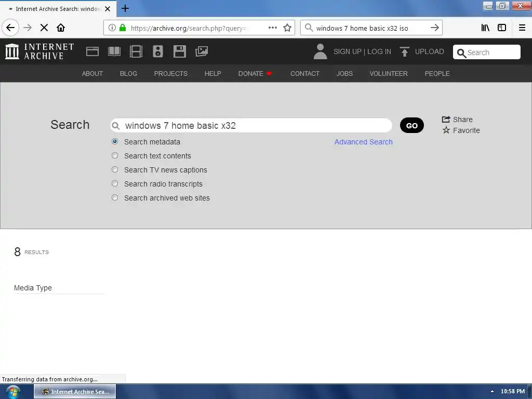Click the Firefox search bar field

coord(370,28)
